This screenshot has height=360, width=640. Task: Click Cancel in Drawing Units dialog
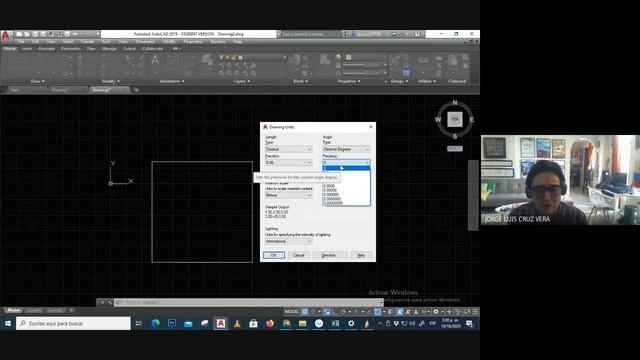pos(299,255)
